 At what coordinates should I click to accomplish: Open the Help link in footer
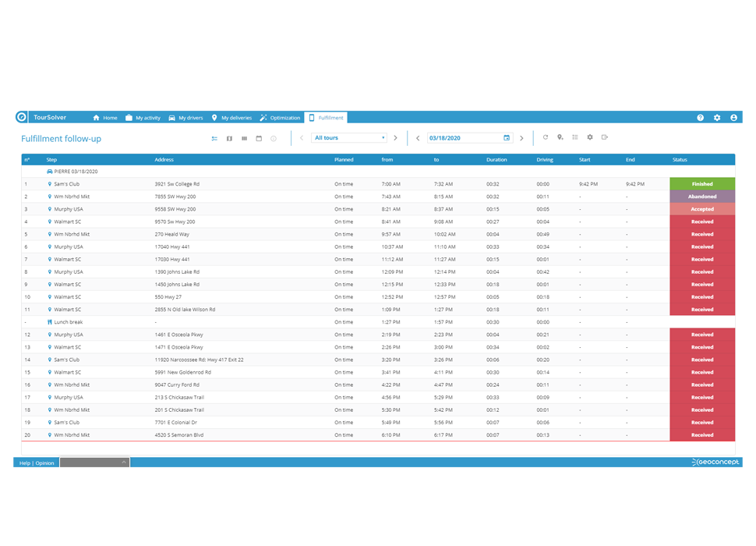pyautogui.click(x=25, y=463)
